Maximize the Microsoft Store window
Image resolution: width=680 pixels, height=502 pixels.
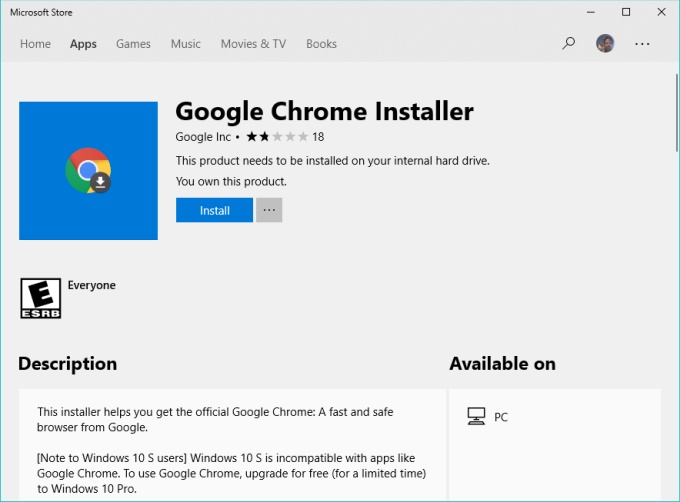point(626,12)
